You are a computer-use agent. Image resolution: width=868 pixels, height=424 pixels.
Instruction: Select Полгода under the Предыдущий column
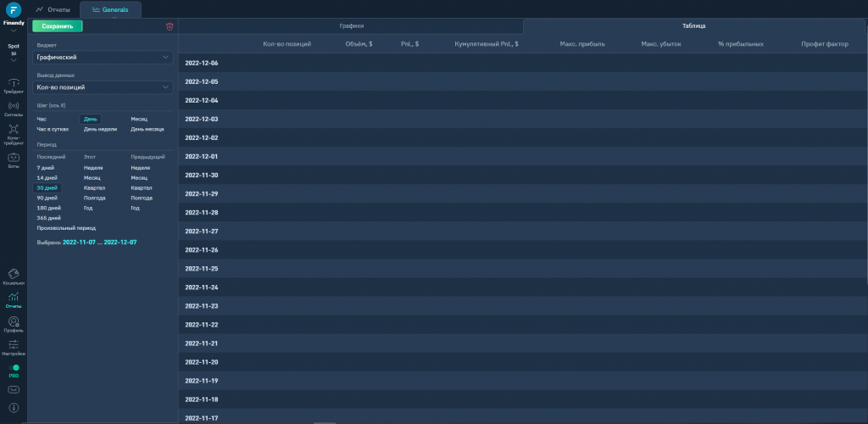(x=142, y=198)
